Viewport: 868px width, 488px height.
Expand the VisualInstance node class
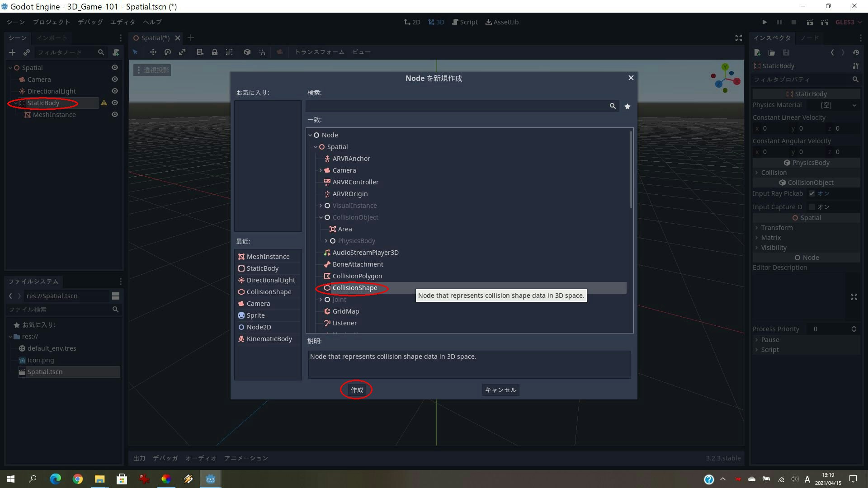(321, 206)
